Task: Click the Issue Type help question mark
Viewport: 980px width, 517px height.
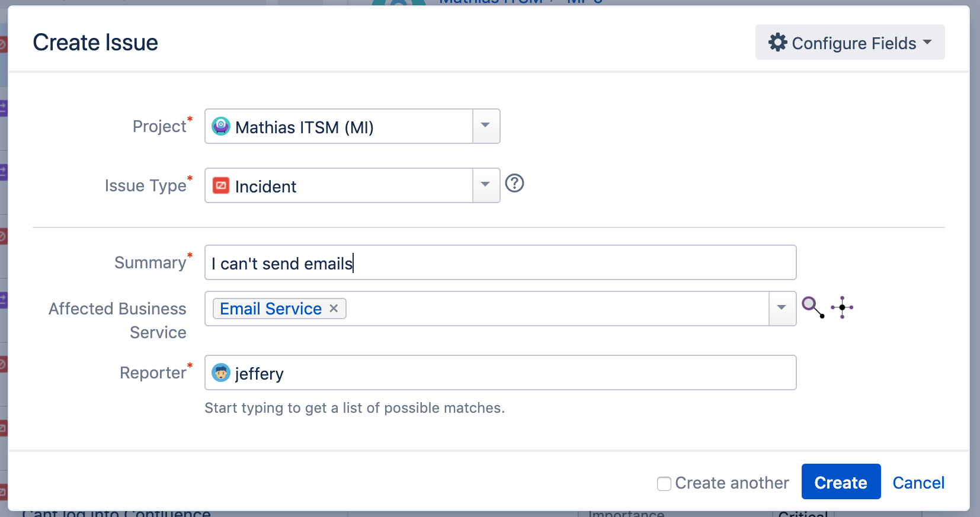Action: tap(514, 184)
